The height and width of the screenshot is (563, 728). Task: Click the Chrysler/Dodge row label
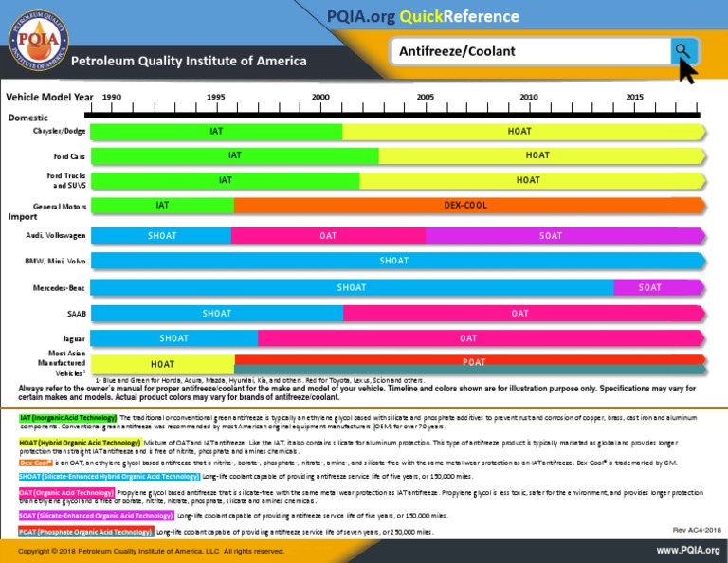(60, 131)
